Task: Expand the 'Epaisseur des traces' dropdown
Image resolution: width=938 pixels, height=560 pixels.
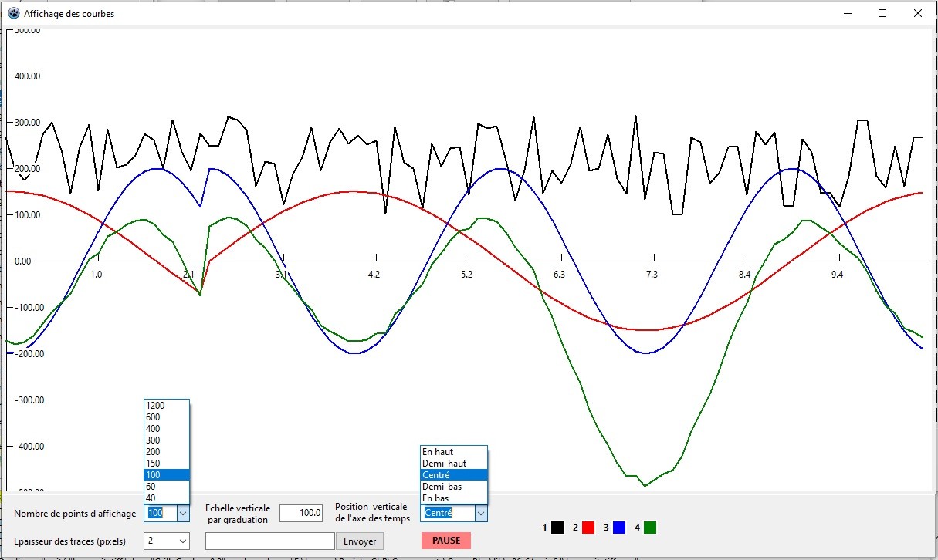Action: click(x=182, y=541)
